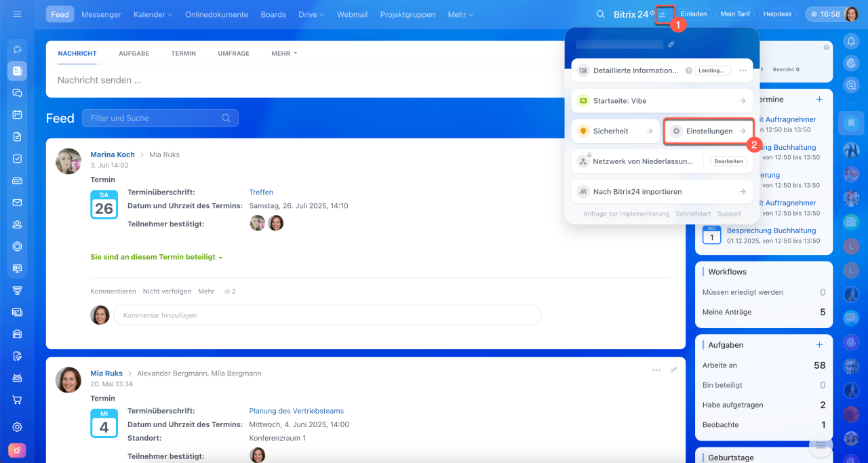Pin the Mia Ruks post
The image size is (868, 463).
point(673,370)
